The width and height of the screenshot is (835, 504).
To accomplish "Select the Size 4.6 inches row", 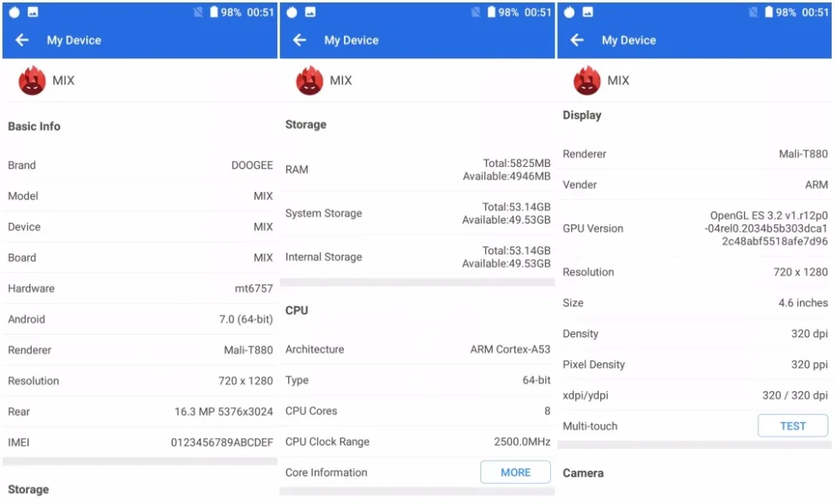I will point(695,303).
